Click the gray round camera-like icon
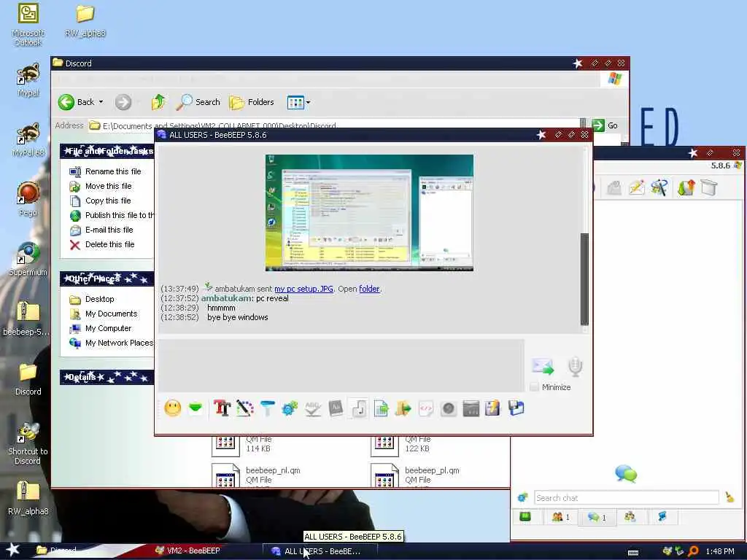The height and width of the screenshot is (560, 747). click(449, 408)
